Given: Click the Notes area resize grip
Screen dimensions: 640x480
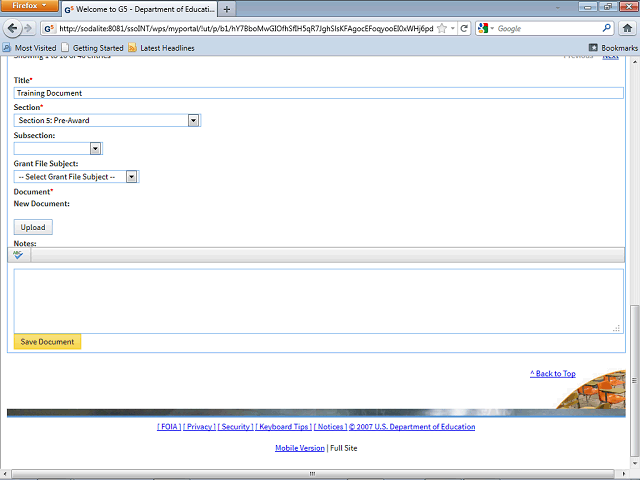Looking at the screenshot, I should coord(617,328).
